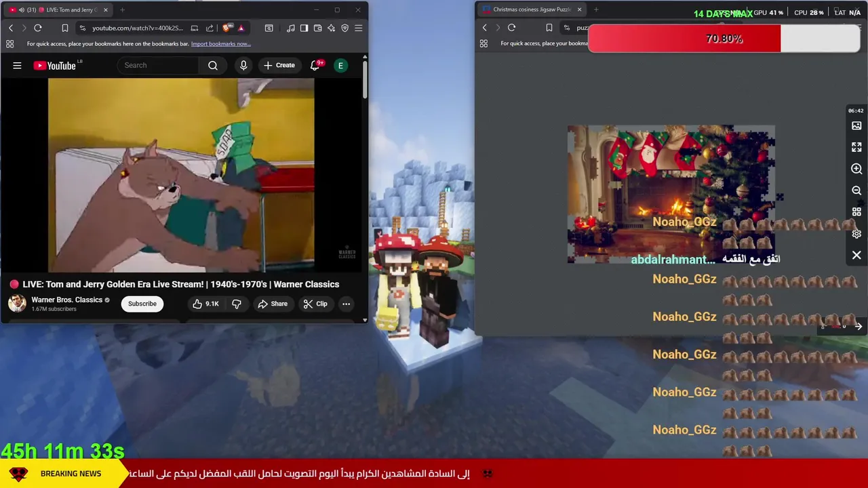Screen dimensions: 868x488
Task: Open YouTube notifications bell
Action: click(x=315, y=65)
